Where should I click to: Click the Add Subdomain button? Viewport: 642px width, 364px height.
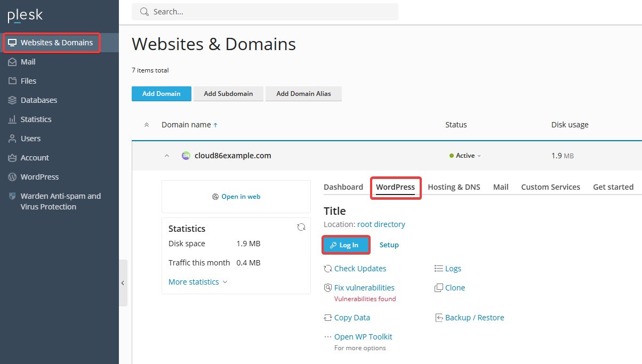coord(228,94)
